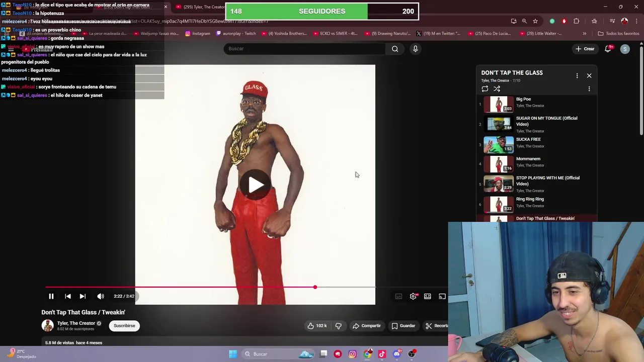The height and width of the screenshot is (362, 644).
Task: Select Ring Ring Ring in the playlist
Action: pos(536,204)
